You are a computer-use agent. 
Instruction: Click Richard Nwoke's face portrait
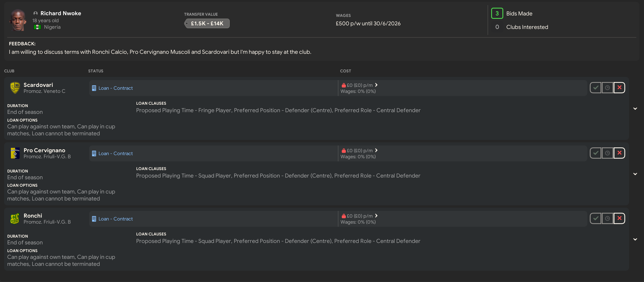click(18, 20)
